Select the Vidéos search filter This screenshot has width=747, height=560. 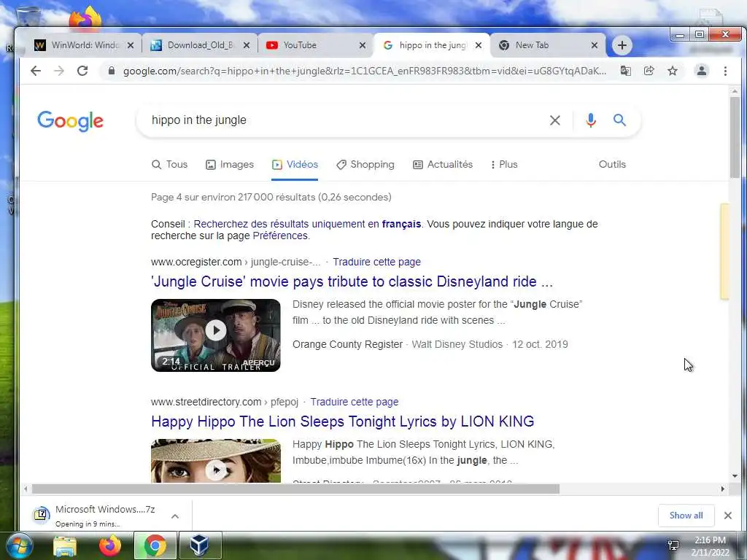(295, 164)
